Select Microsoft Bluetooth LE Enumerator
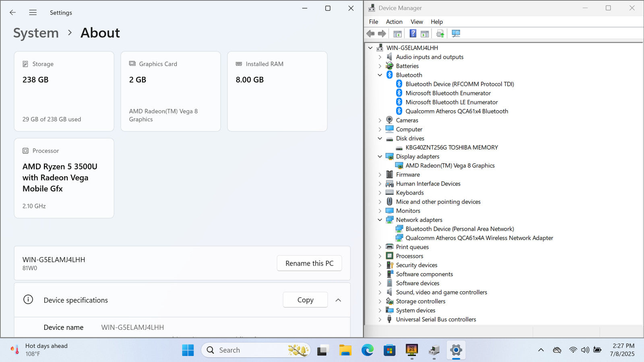The height and width of the screenshot is (362, 644). [452, 102]
